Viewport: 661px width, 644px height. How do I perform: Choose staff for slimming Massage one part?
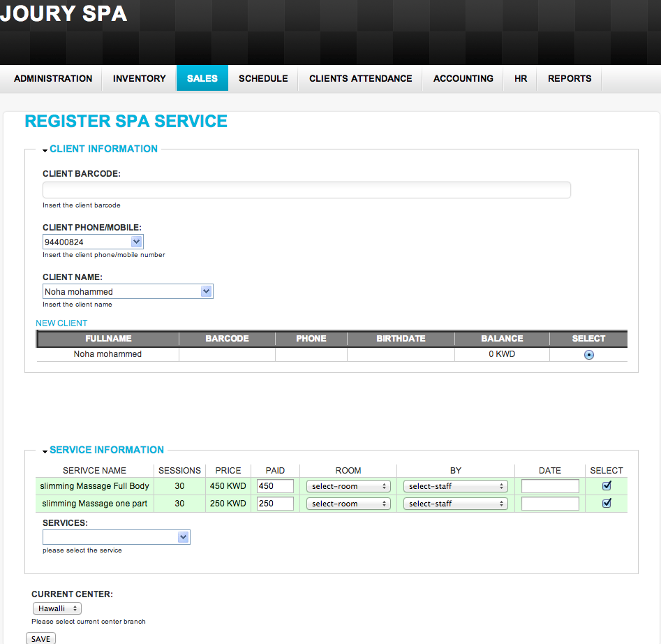click(455, 504)
